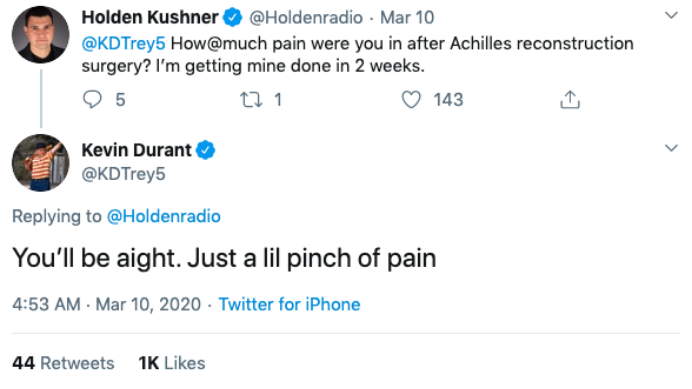Like Holden Kushner's tweet with heart icon
The width and height of the screenshot is (692, 389).
click(x=411, y=99)
